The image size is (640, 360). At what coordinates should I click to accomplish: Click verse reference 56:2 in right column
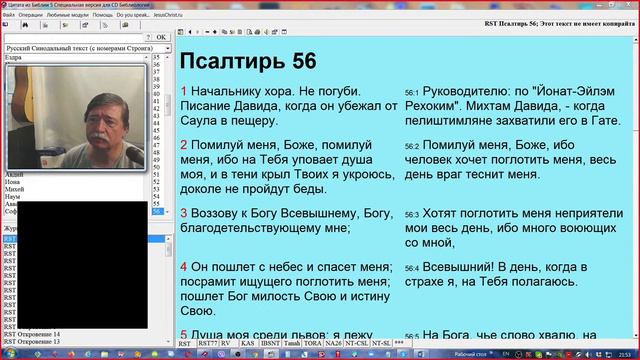point(412,146)
